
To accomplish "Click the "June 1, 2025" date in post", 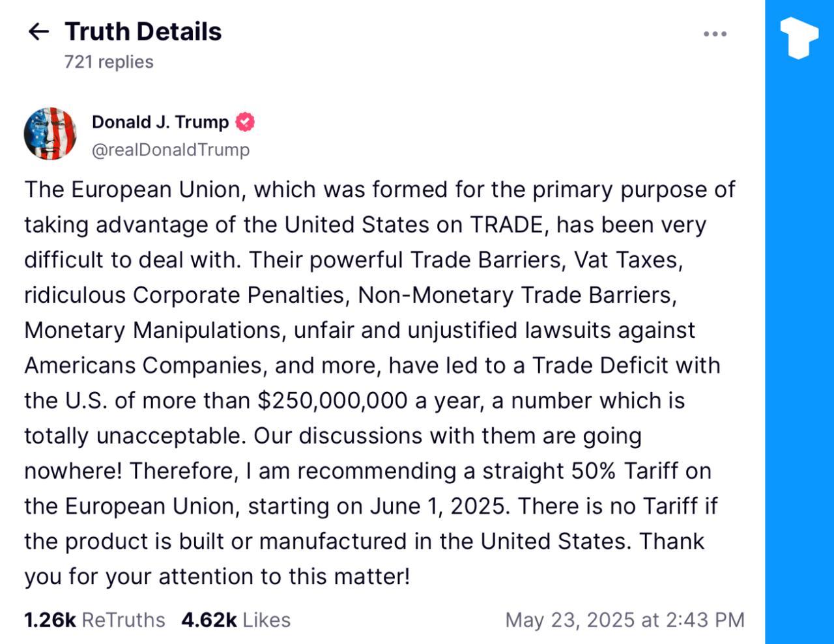I will pyautogui.click(x=439, y=506).
